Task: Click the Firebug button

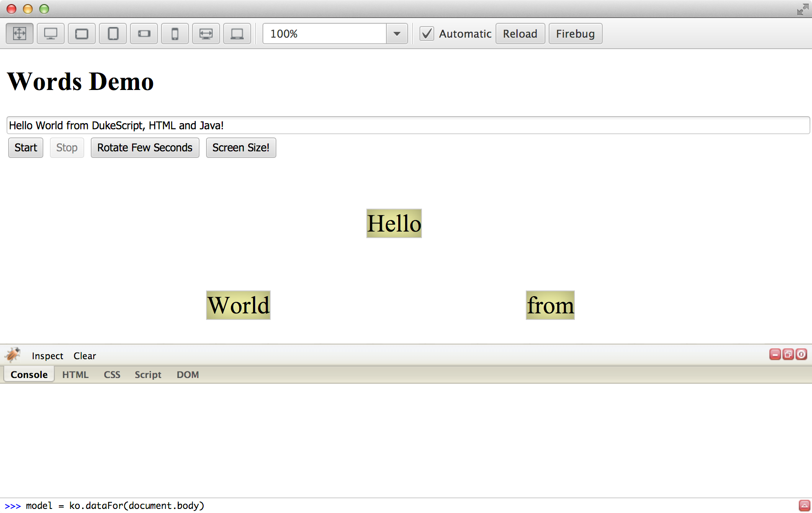Action: click(575, 34)
